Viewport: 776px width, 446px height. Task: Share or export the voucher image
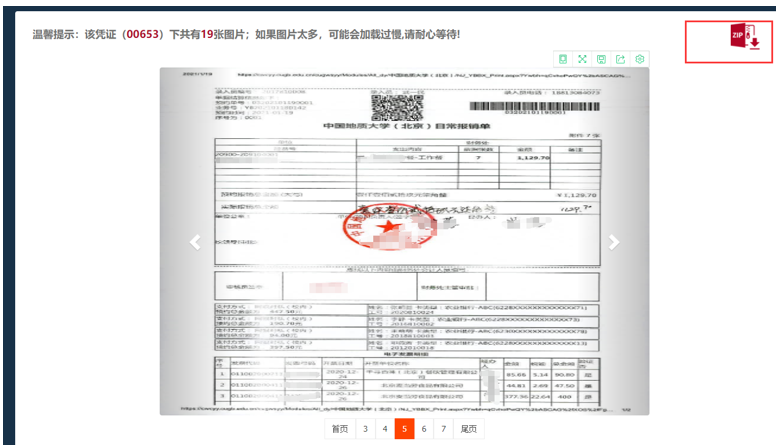[621, 59]
